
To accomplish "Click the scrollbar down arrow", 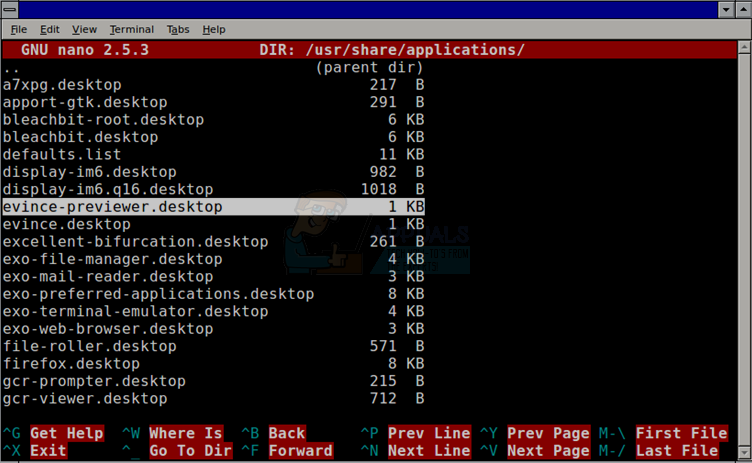I will tap(744, 452).
